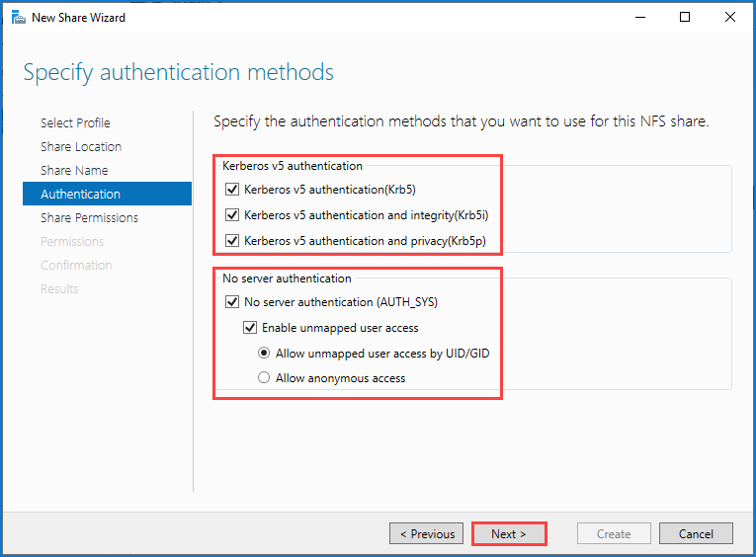This screenshot has width=756, height=557.
Task: Maximize the New Share Wizard window
Action: [x=685, y=18]
